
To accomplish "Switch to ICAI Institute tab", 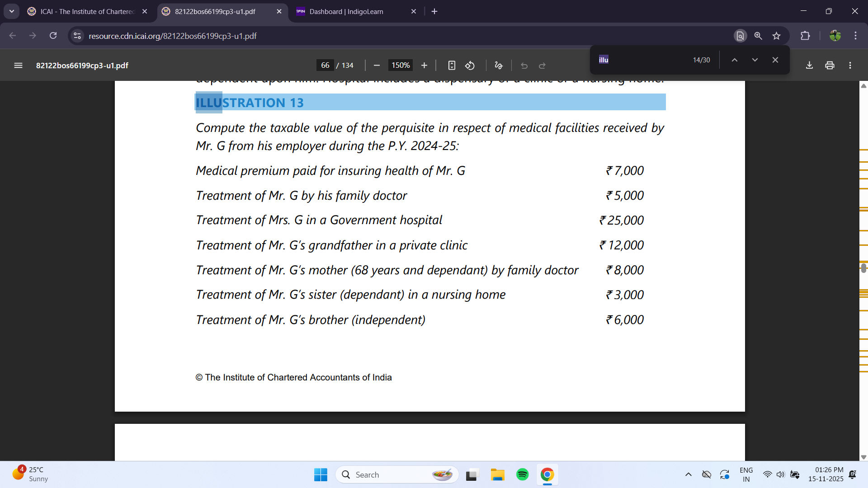I will coord(87,12).
